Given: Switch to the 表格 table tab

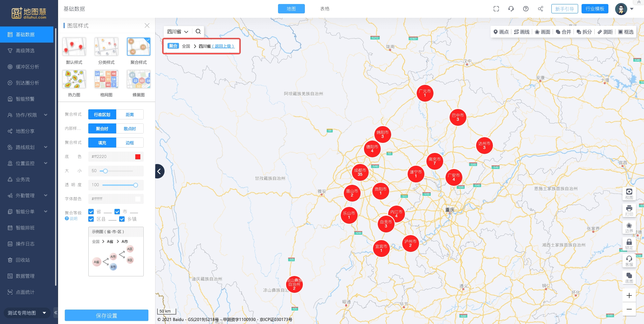Looking at the screenshot, I should coord(324,9).
